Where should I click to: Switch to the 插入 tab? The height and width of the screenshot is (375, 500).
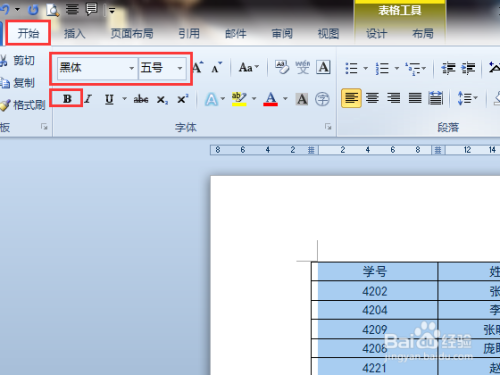click(75, 33)
